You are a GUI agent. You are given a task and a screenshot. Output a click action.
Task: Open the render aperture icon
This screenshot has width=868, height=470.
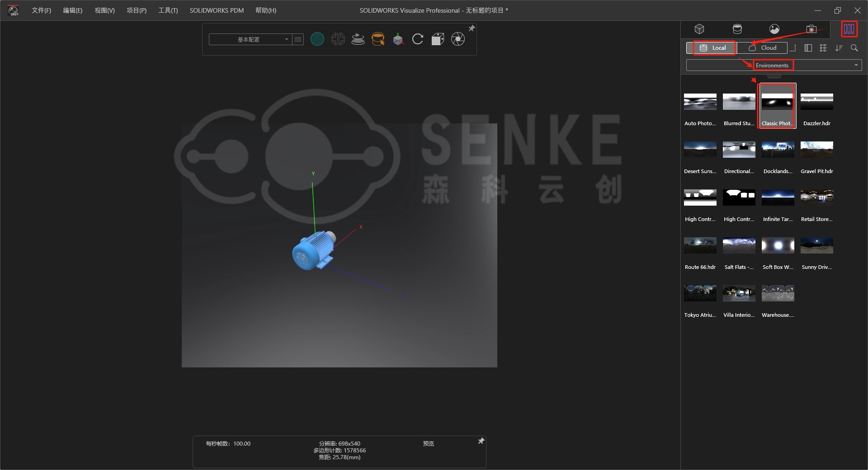click(x=458, y=39)
